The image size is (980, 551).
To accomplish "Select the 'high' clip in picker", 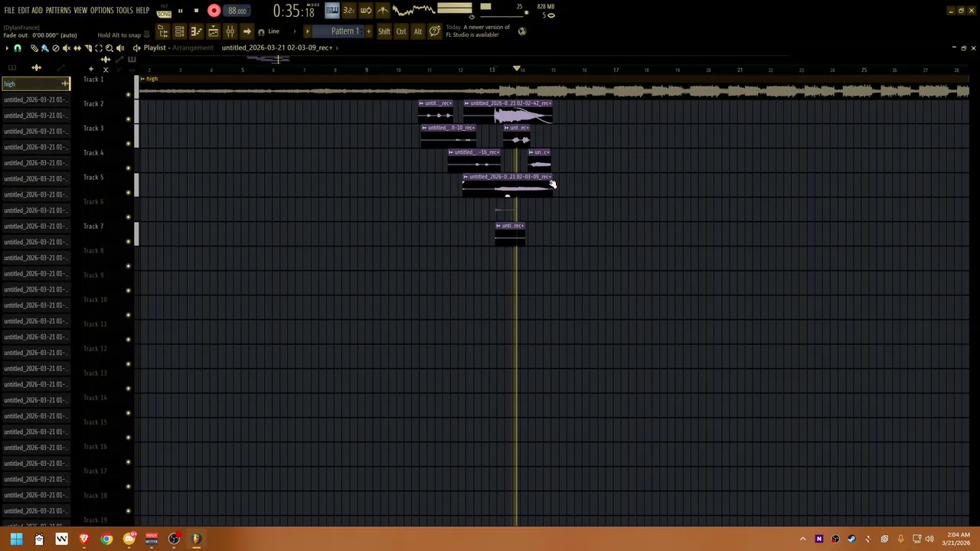I will (x=35, y=83).
